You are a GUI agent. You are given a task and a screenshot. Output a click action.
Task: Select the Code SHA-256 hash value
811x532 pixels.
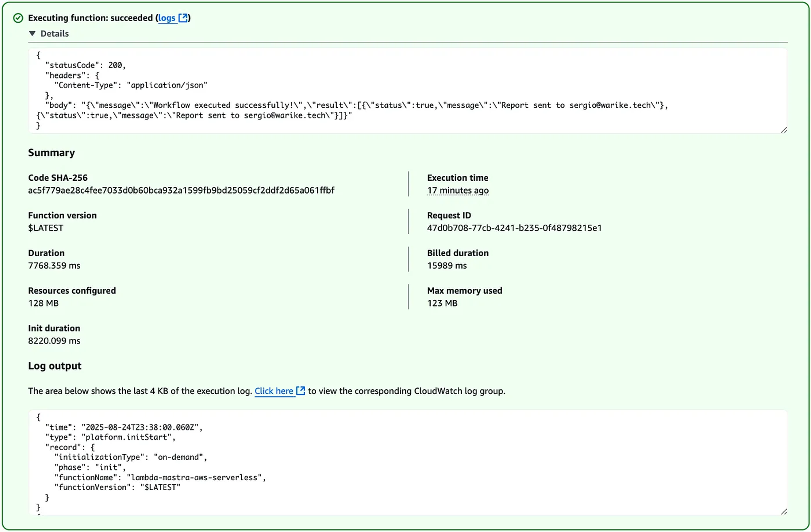181,190
